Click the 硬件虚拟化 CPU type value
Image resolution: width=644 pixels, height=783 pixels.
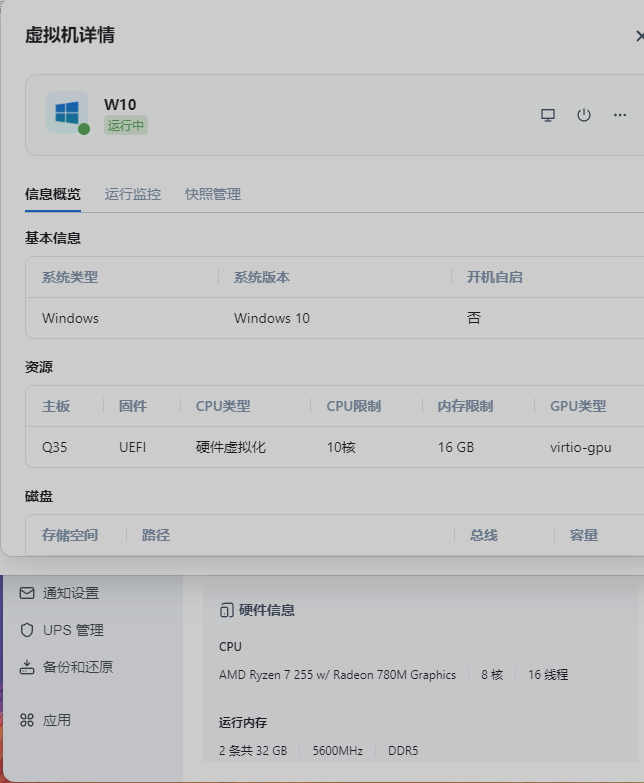231,447
